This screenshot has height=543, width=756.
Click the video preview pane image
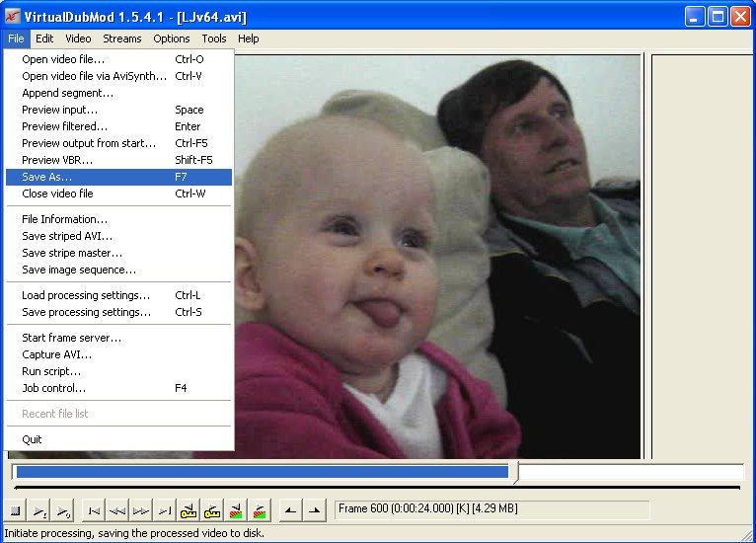pos(437,257)
